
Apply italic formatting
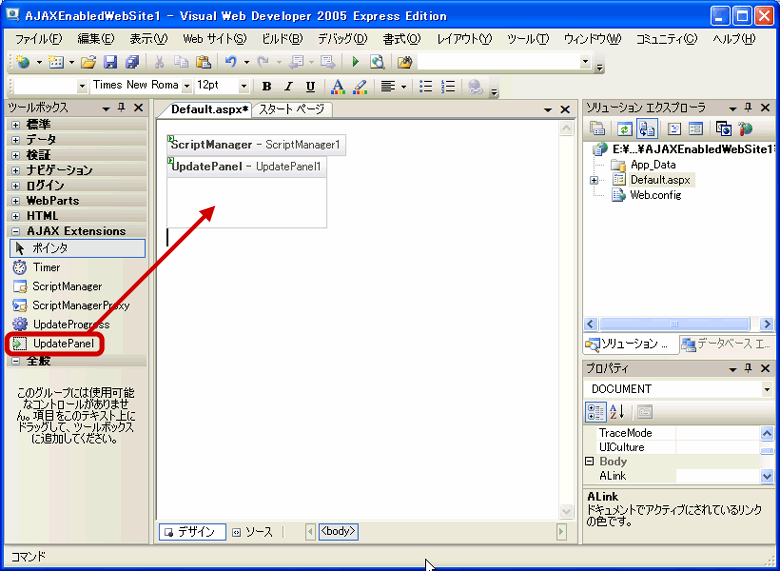point(289,87)
